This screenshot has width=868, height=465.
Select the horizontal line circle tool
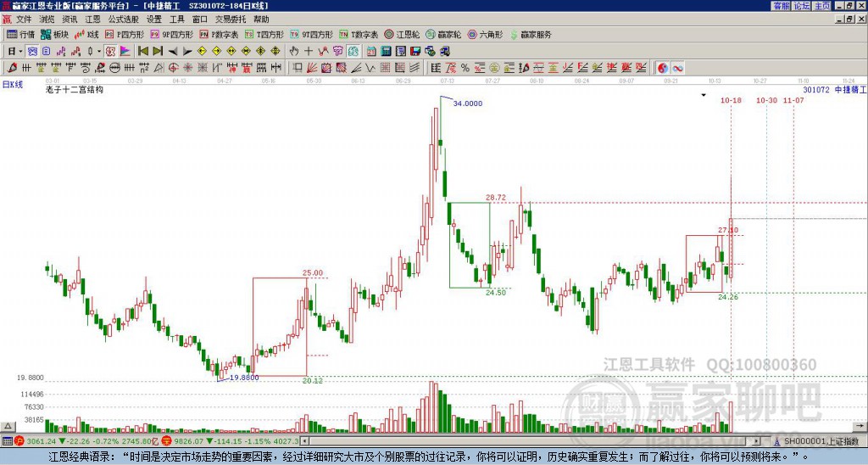(x=114, y=68)
